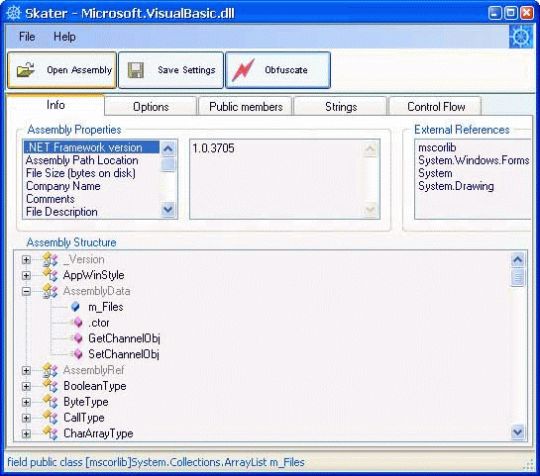
Task: Select File Size (bytes on disk) property
Action: (x=81, y=173)
